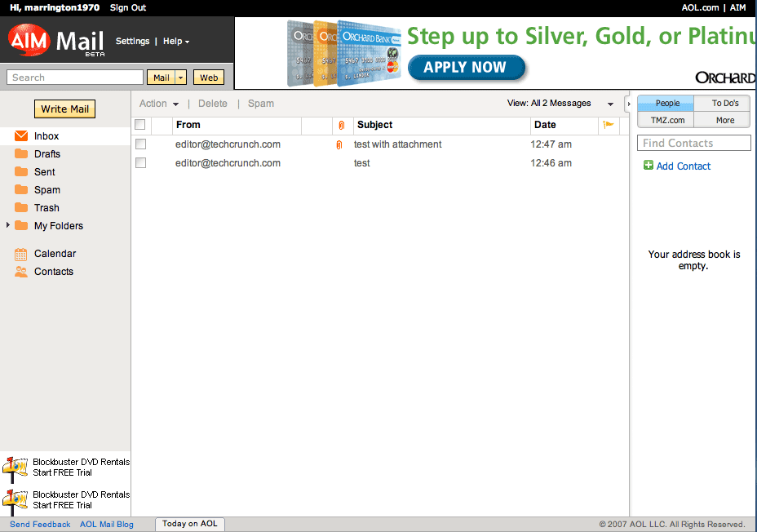Sort messages by the From column
This screenshot has height=532, width=757.
188,125
